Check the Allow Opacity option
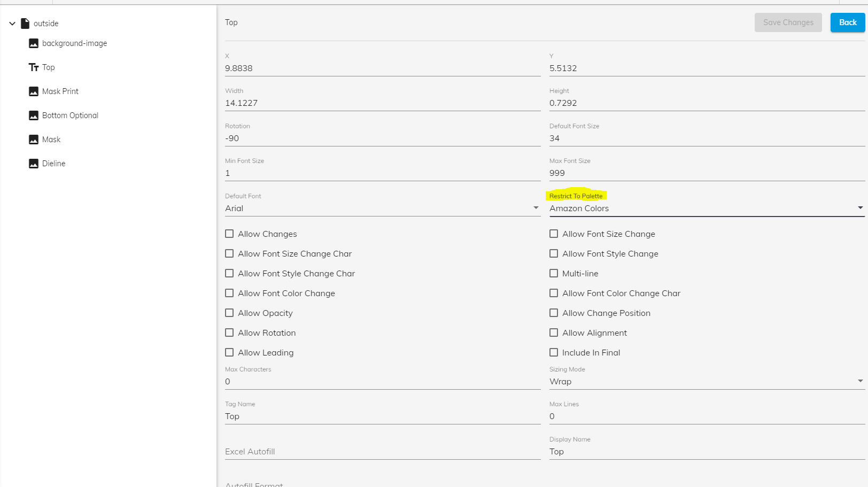868x487 pixels. coord(229,313)
